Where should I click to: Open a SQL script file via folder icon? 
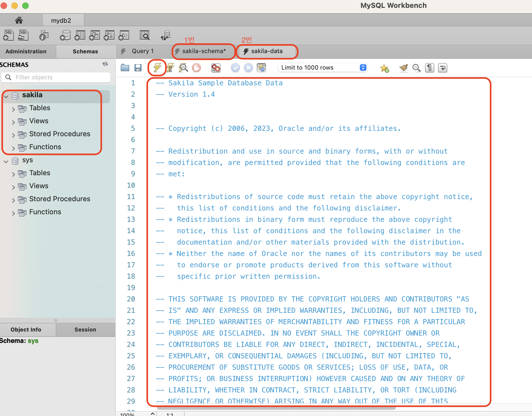point(125,68)
